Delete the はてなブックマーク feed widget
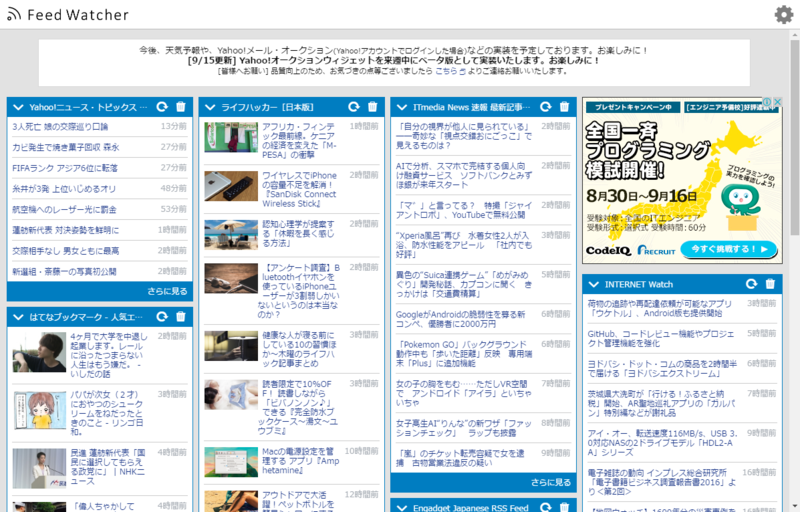This screenshot has height=512, width=800. [x=181, y=317]
